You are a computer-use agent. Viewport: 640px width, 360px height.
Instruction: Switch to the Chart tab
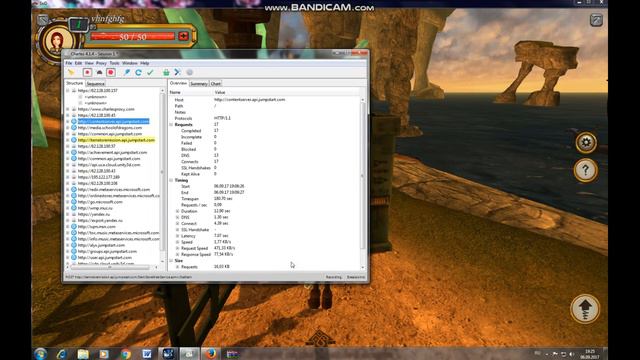[x=216, y=84]
